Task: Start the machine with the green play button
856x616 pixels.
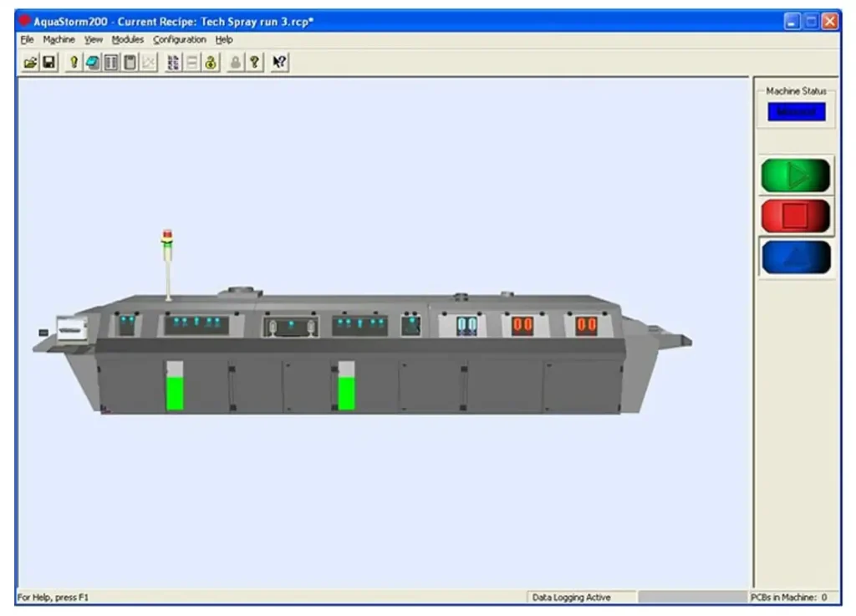Action: click(x=796, y=176)
